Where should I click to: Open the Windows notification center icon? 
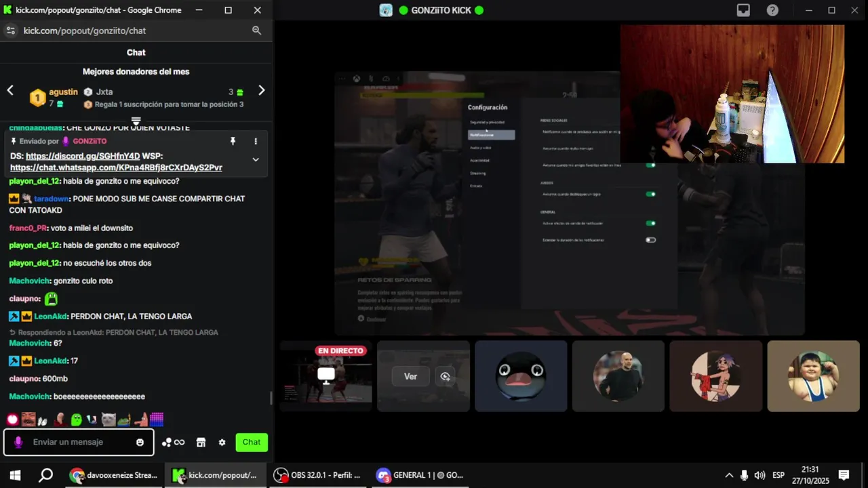pos(844,475)
